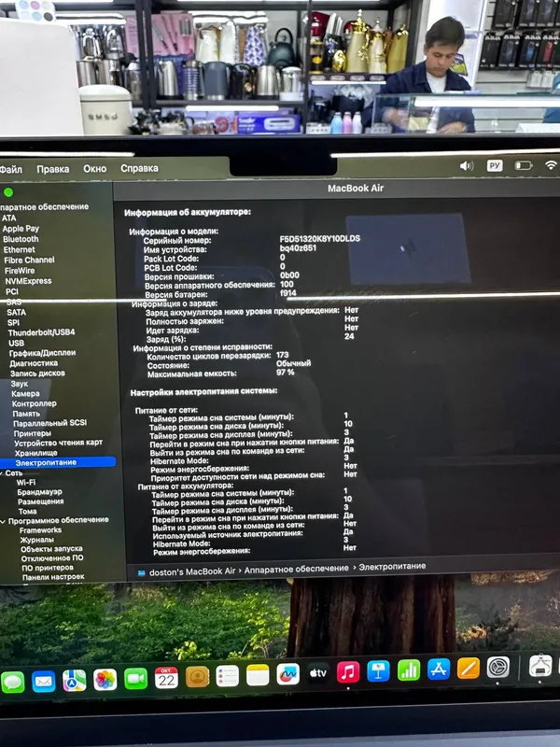Open the SPI sidebar entry

pyautogui.click(x=13, y=322)
